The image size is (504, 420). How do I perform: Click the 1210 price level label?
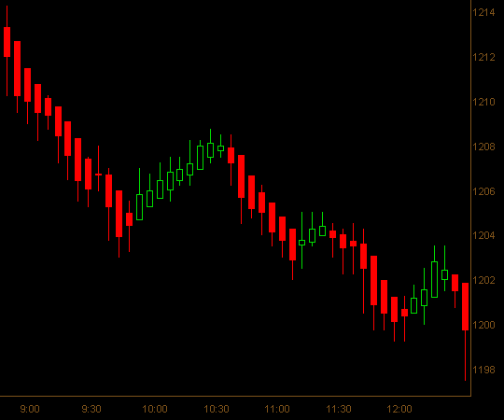[483, 102]
